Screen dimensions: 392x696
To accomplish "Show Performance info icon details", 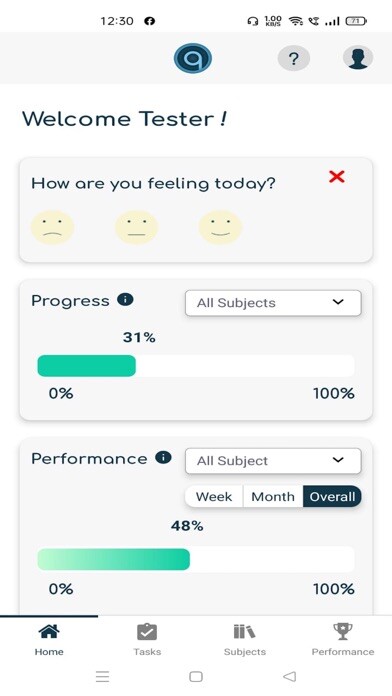I will [163, 457].
